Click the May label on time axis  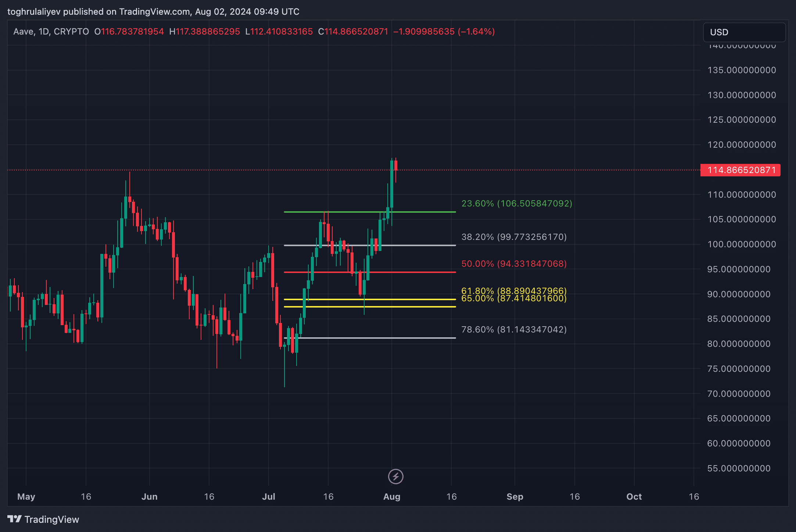click(26, 497)
